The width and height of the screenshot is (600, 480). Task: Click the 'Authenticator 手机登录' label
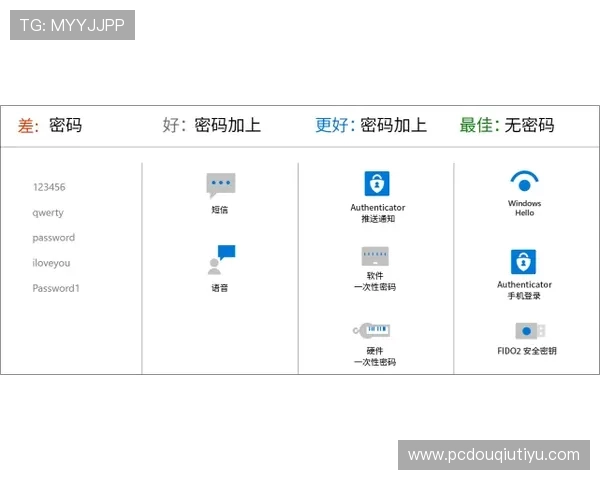point(524,290)
